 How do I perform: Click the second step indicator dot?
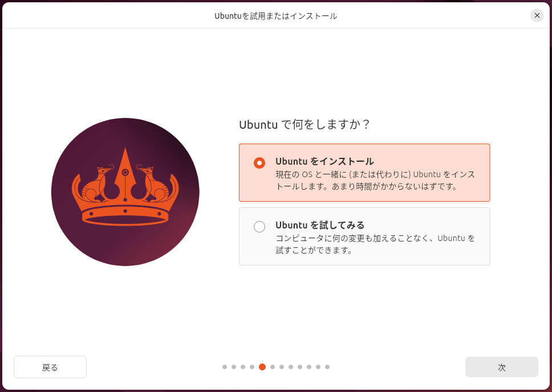tap(234, 367)
